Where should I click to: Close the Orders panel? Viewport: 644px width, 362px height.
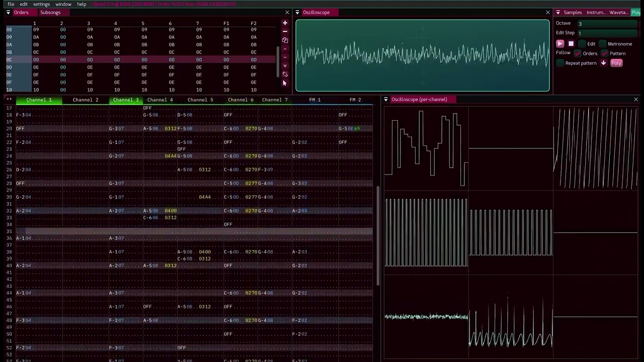[287, 12]
